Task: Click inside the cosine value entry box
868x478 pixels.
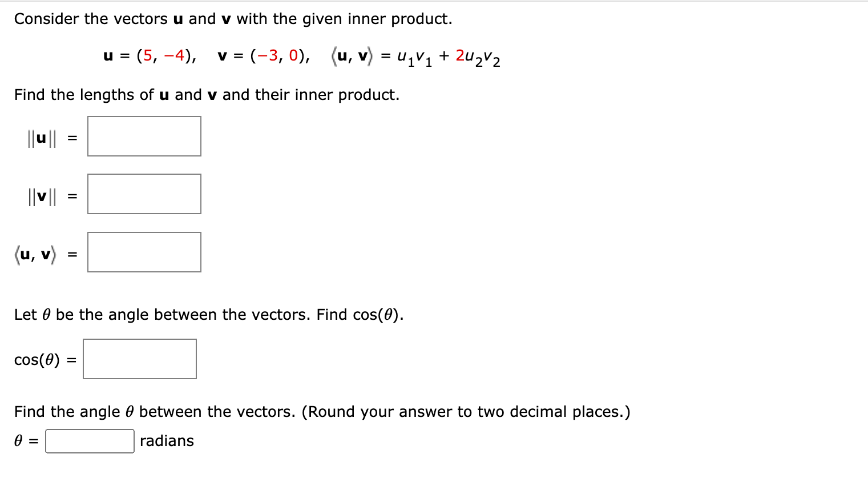Action: 139,359
